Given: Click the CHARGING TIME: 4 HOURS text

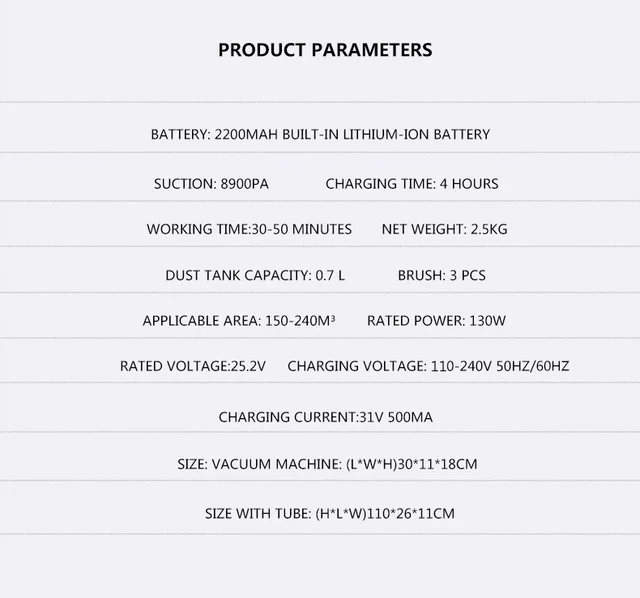Looking at the screenshot, I should (412, 184).
